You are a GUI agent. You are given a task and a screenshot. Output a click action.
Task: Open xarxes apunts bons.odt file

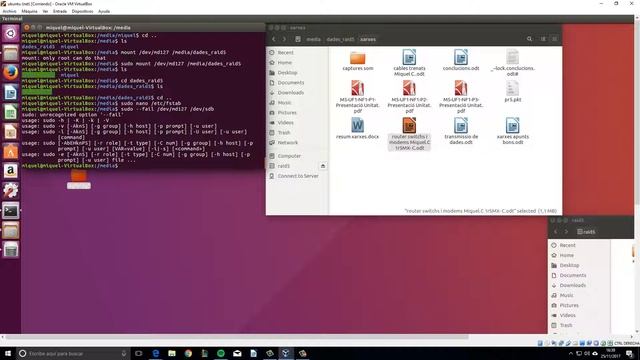coord(513,131)
